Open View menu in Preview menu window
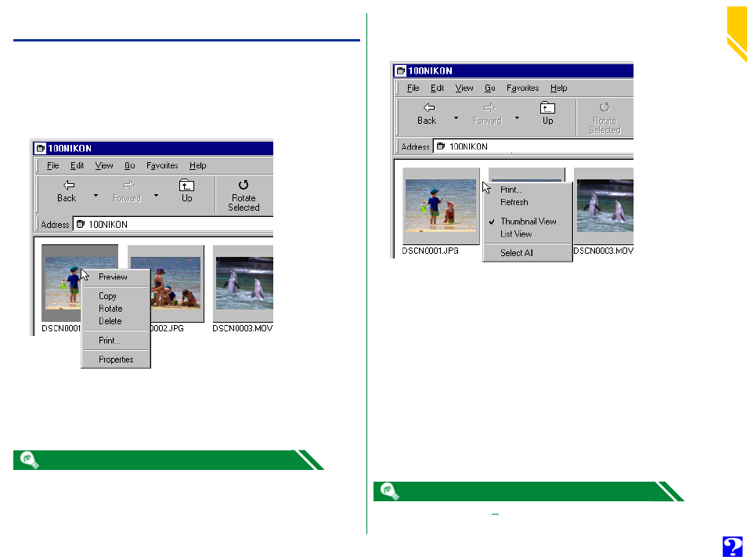This screenshot has width=747, height=560. click(x=104, y=165)
